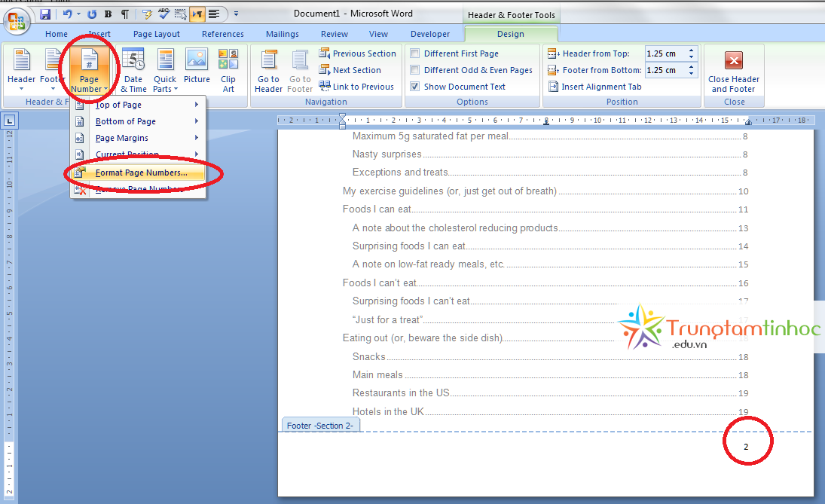The height and width of the screenshot is (504, 825).
Task: Decrease Footer from Bottom spinner down arrow
Action: click(x=692, y=74)
